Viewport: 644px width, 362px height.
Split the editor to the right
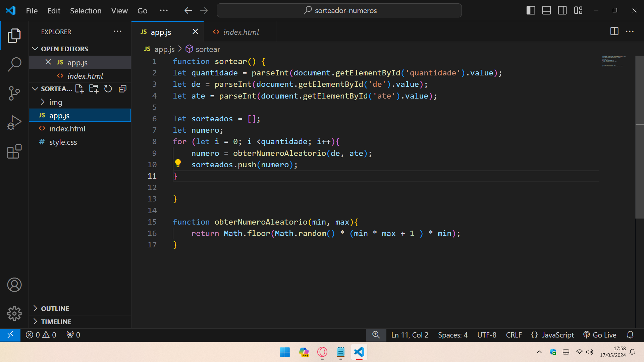click(x=614, y=32)
